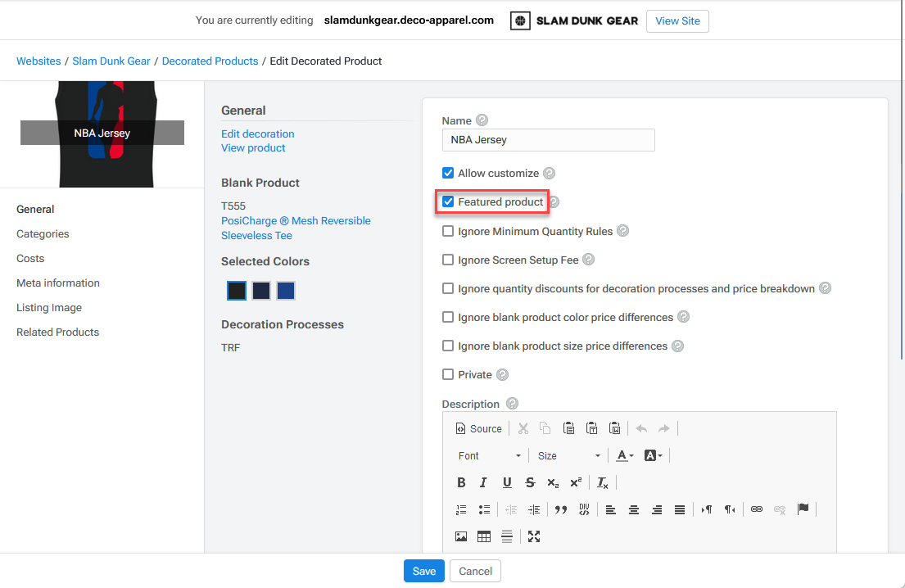The width and height of the screenshot is (905, 588).
Task: Create a DIV container
Action: 584,509
